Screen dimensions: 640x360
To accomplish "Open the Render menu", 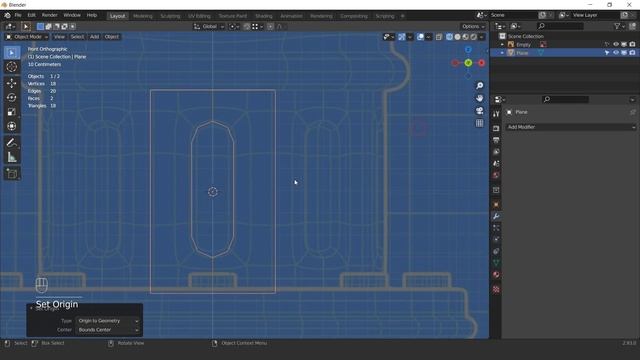I will 50,15.
